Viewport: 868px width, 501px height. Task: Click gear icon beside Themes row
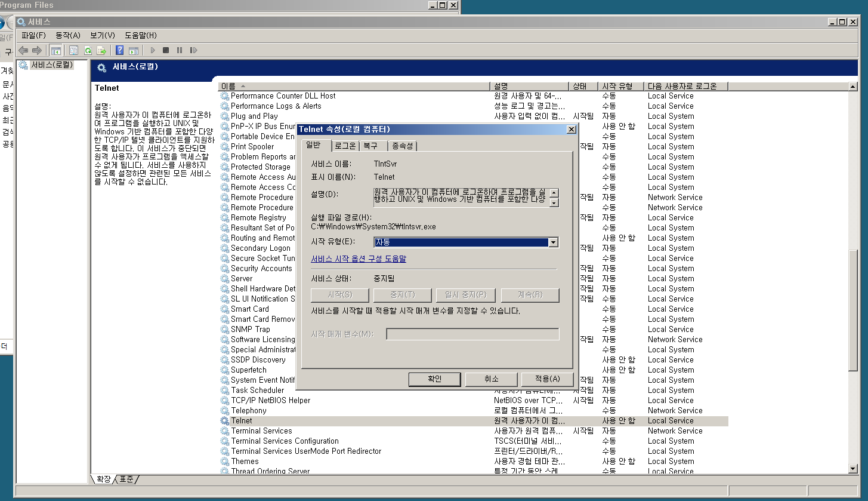[225, 461]
